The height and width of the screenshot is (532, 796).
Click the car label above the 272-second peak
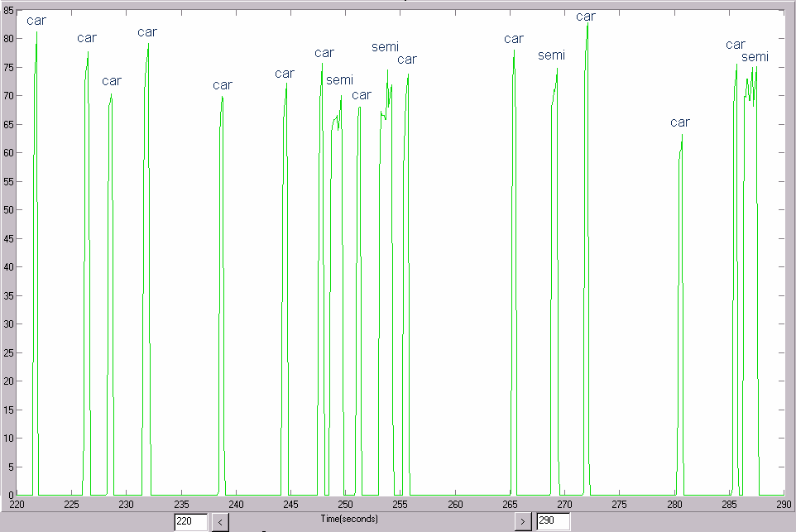pyautogui.click(x=585, y=17)
